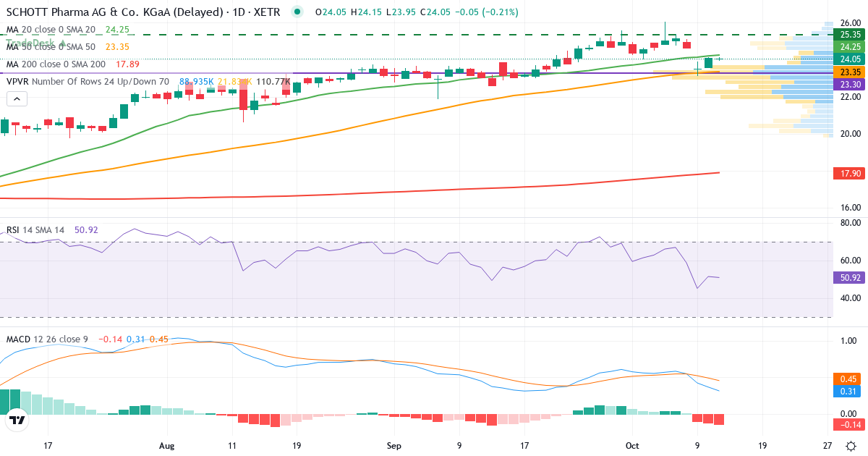Click the 27 date label on time axis
Screen dimensions: 868x456
tap(827, 446)
